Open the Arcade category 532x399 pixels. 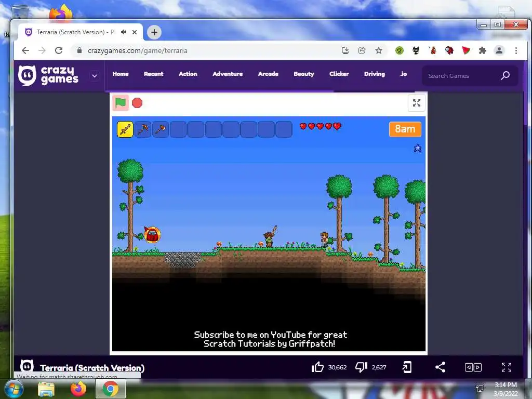click(x=268, y=74)
